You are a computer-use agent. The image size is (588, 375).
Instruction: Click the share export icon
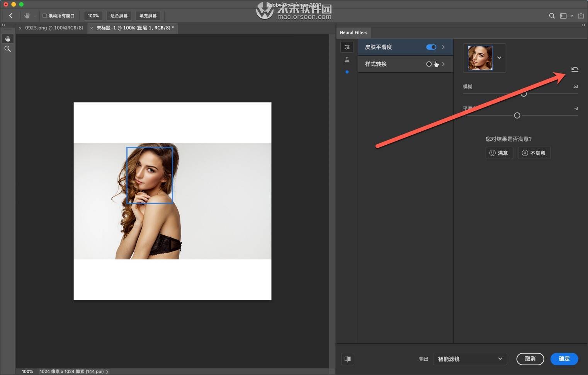coord(581,16)
